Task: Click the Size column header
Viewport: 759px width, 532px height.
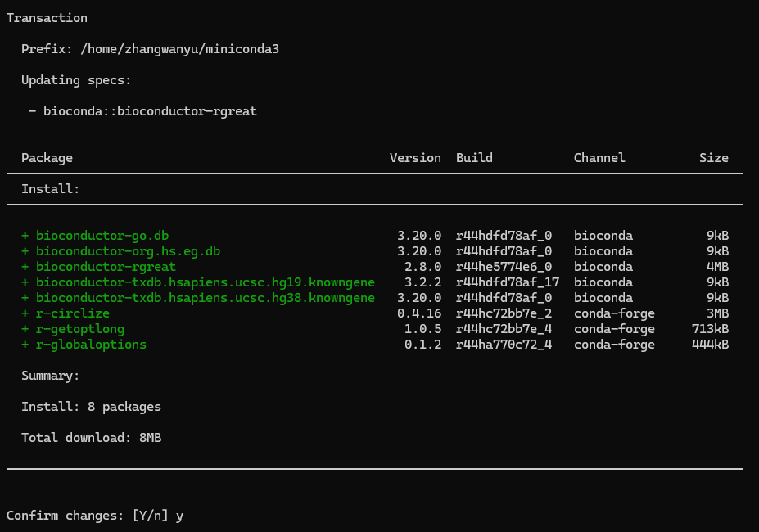Action: pos(713,158)
